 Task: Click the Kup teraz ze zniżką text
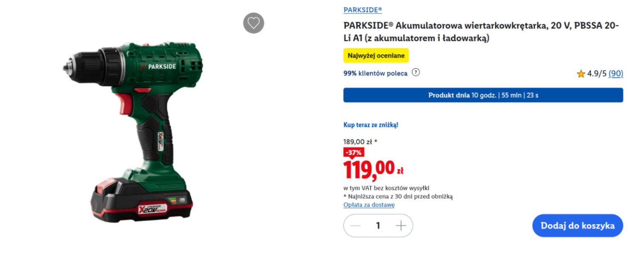click(x=371, y=125)
